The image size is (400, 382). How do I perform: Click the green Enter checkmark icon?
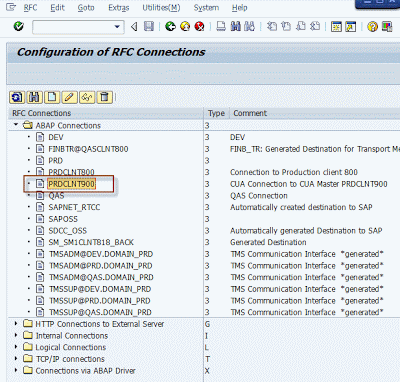[19, 26]
